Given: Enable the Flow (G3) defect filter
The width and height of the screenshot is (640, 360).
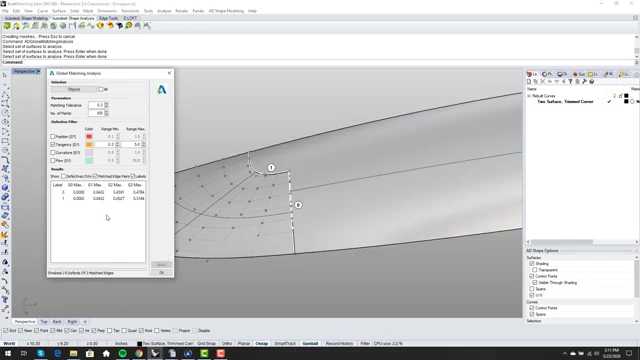Looking at the screenshot, I should 53,161.
